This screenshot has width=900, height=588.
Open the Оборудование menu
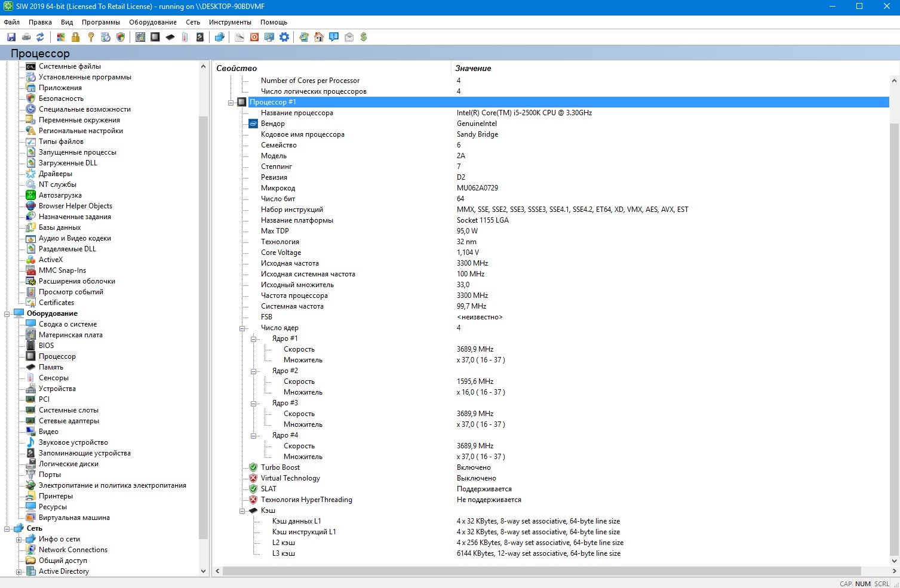(153, 22)
